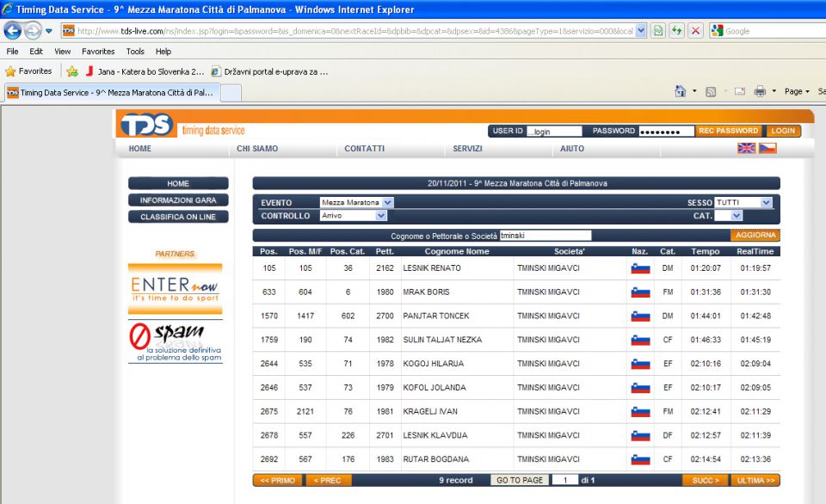This screenshot has height=504, width=826.
Task: Click the browser Back arrow button
Action: click(13, 31)
